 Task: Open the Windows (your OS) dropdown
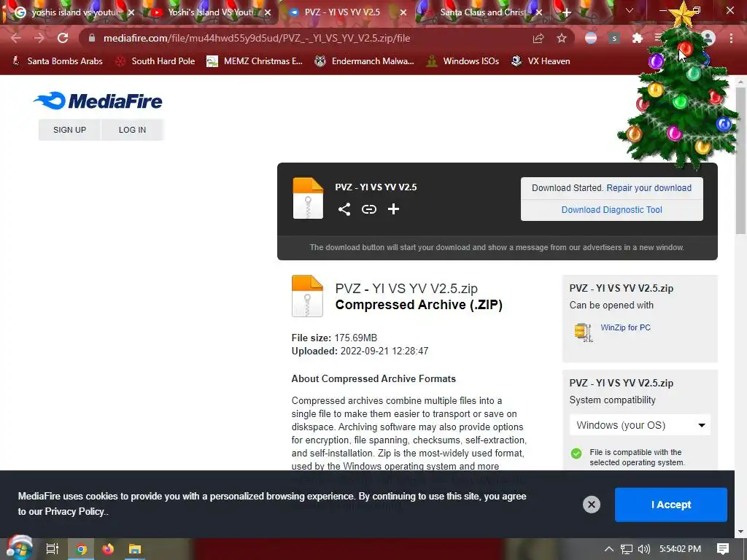coord(640,425)
